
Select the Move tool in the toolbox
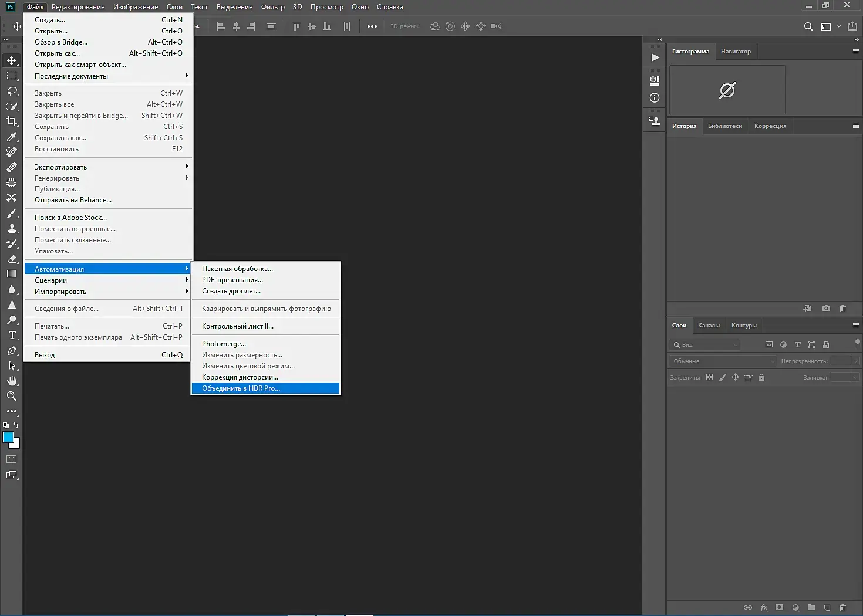[x=12, y=60]
